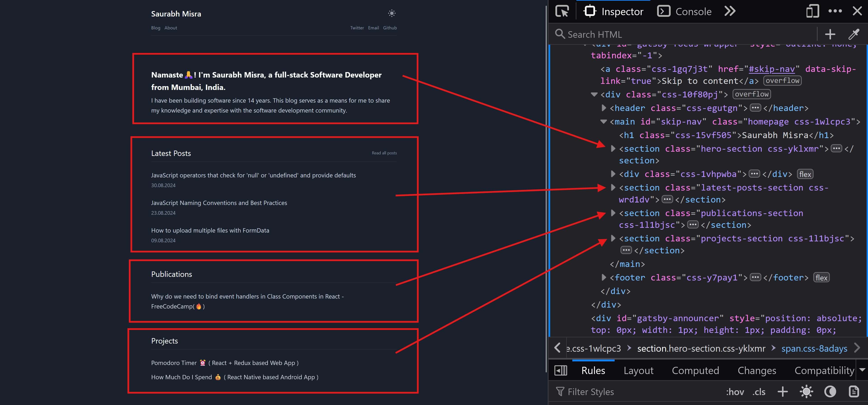Grab a color with the eyedropper icon

pos(854,34)
